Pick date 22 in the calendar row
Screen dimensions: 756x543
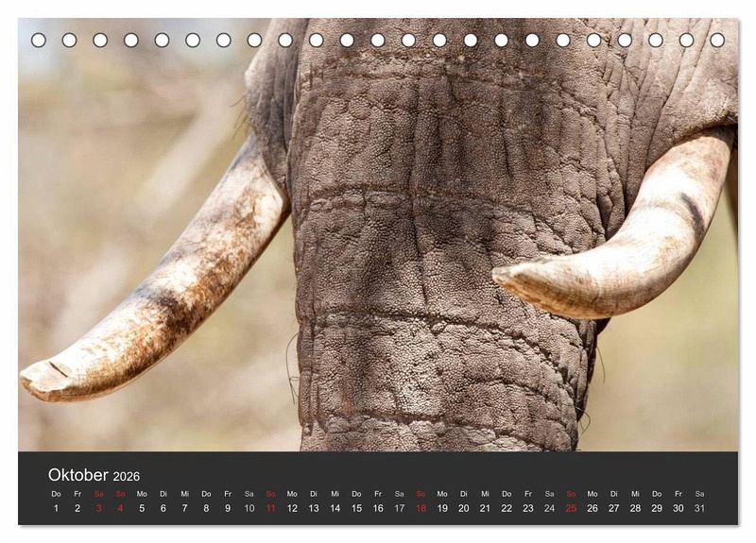(x=507, y=508)
